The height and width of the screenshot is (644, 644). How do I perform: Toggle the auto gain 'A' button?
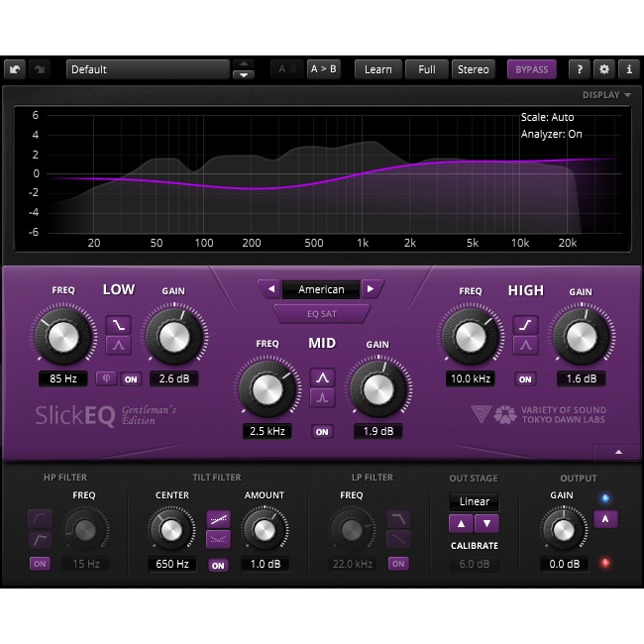point(605,519)
